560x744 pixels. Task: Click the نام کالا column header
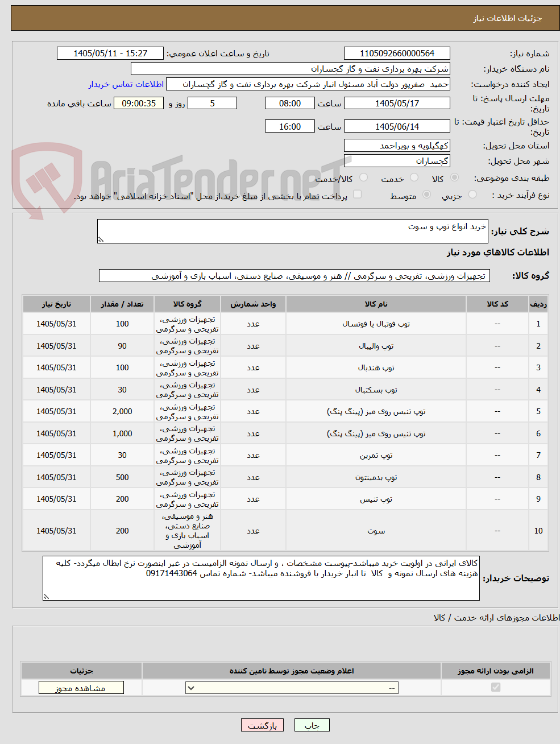[x=376, y=304]
